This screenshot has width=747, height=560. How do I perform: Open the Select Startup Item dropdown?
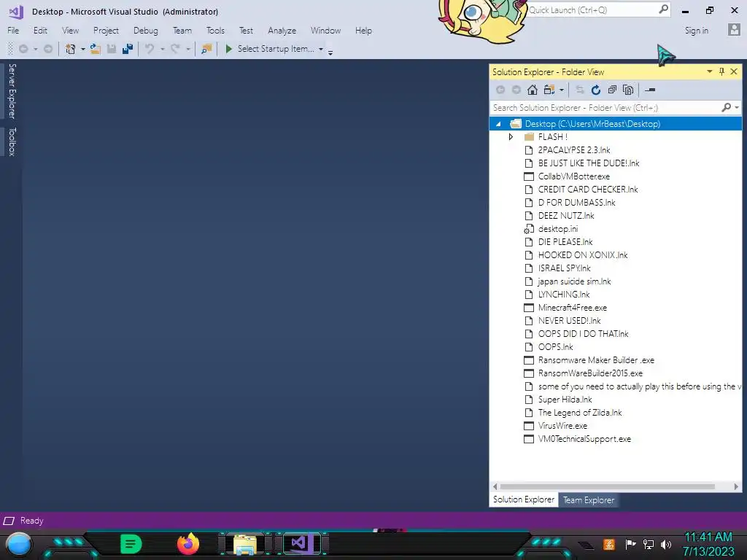pos(321,49)
